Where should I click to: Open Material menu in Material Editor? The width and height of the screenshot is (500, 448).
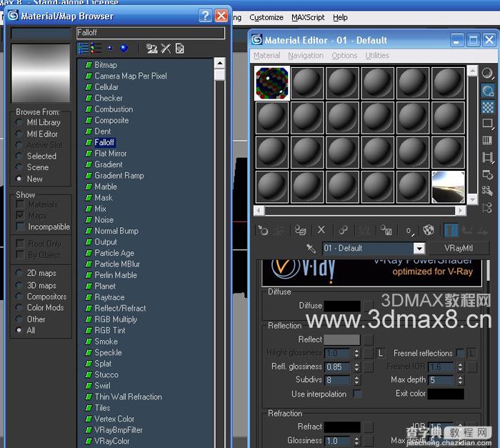pos(266,56)
